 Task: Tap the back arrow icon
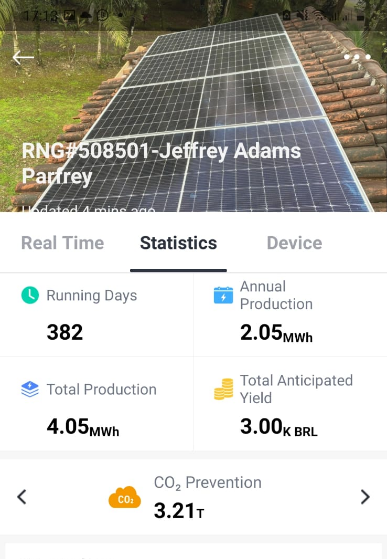(23, 57)
